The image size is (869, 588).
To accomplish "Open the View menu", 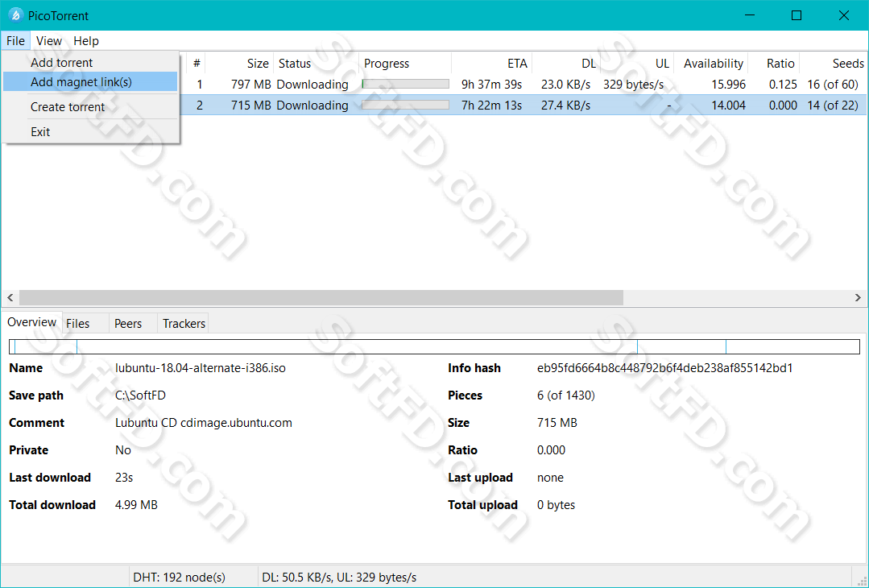I will click(x=49, y=41).
